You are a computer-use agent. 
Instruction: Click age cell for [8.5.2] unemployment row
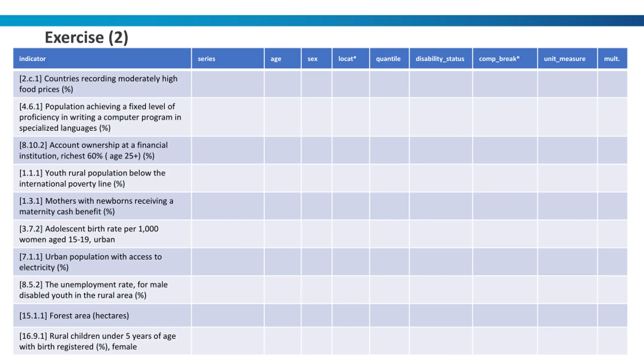[283, 290]
